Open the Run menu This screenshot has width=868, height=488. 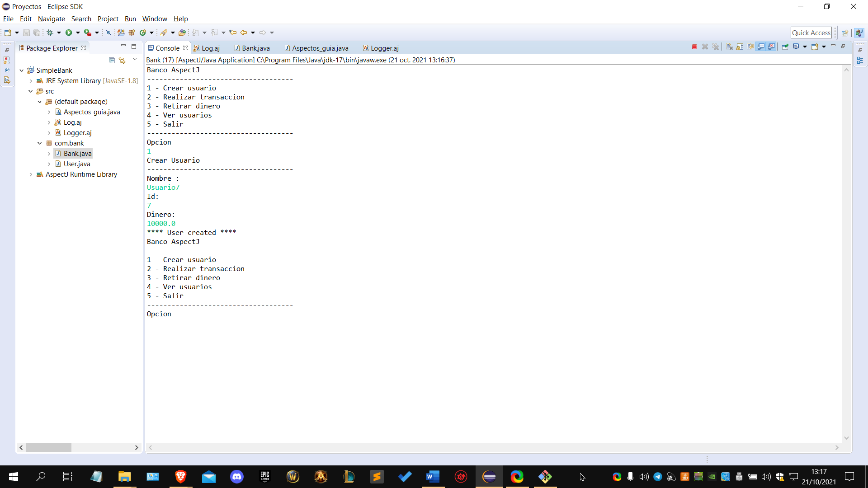[x=130, y=19]
